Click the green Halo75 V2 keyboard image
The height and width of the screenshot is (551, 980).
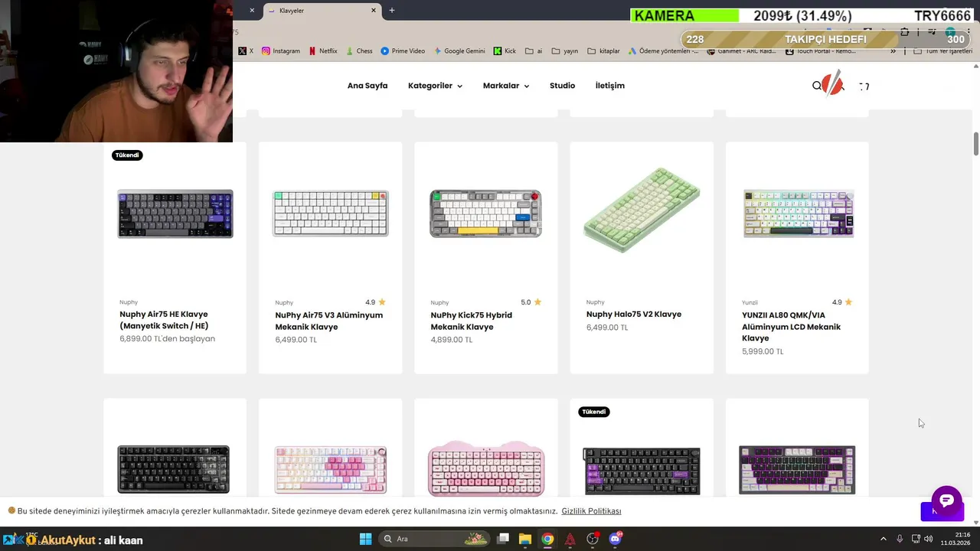[642, 210]
